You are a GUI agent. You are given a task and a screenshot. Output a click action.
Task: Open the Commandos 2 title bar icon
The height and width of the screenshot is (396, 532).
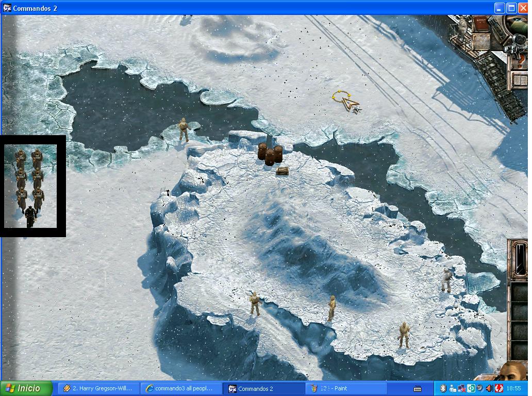7,8
